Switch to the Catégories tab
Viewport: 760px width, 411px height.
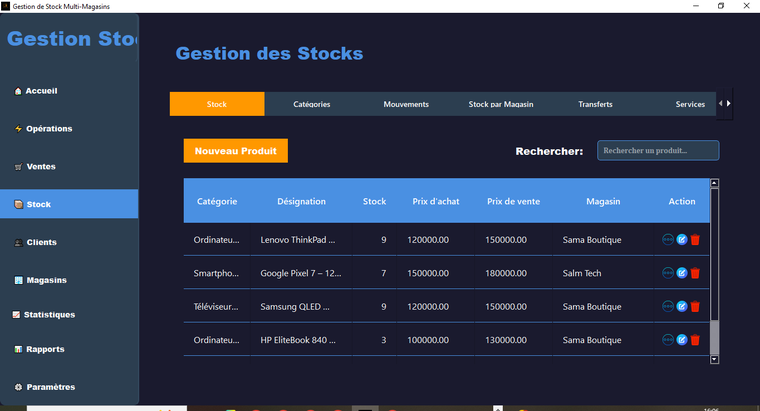pyautogui.click(x=312, y=104)
